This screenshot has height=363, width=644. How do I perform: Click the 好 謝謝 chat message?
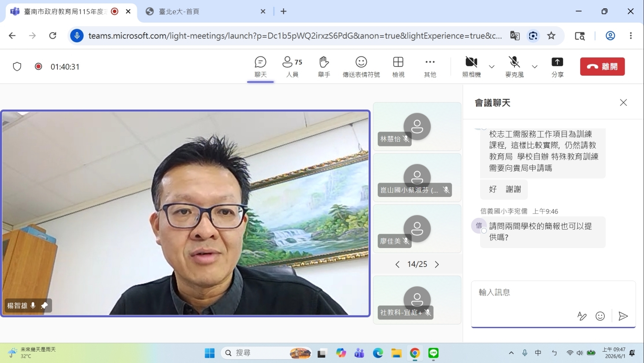point(504,189)
